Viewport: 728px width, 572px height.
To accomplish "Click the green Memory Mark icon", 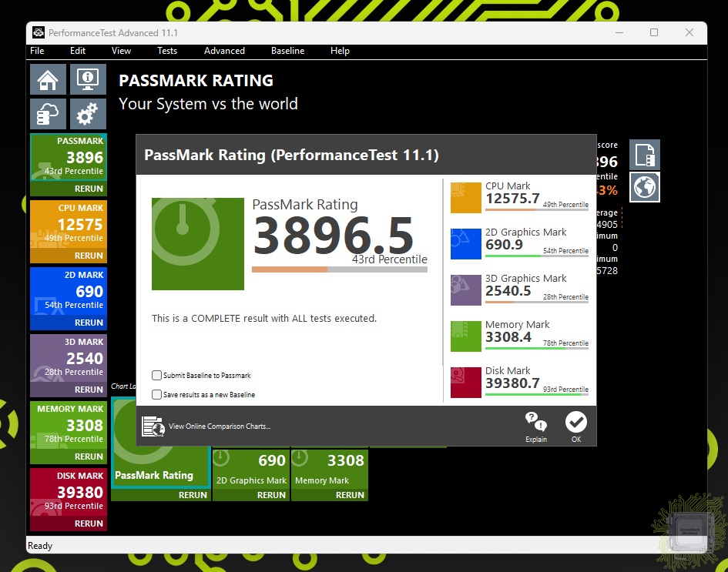I will pyautogui.click(x=465, y=336).
